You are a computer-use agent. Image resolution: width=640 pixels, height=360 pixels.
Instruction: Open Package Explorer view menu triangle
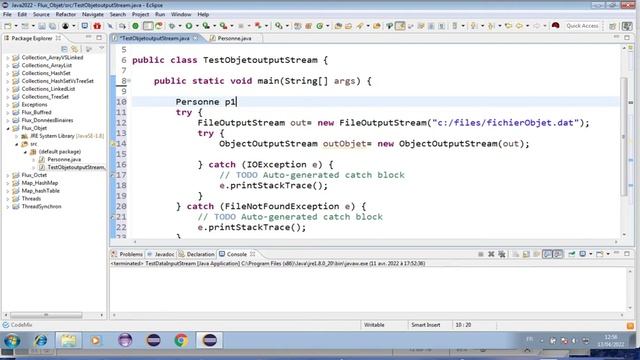pyautogui.click(x=102, y=49)
